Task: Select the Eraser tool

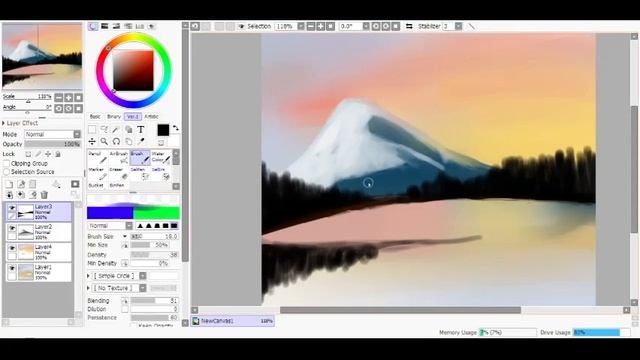Action: [119, 173]
